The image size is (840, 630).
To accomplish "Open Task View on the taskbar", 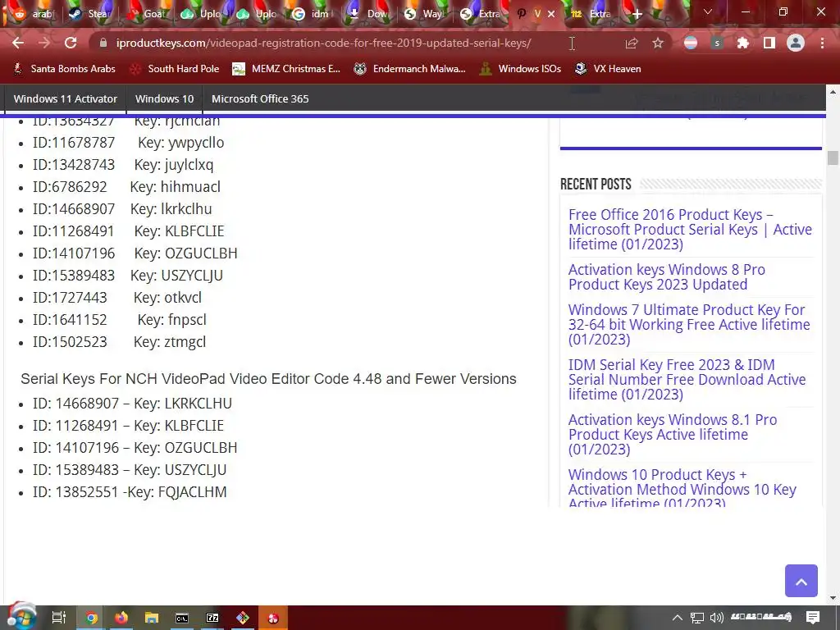I will (x=59, y=618).
